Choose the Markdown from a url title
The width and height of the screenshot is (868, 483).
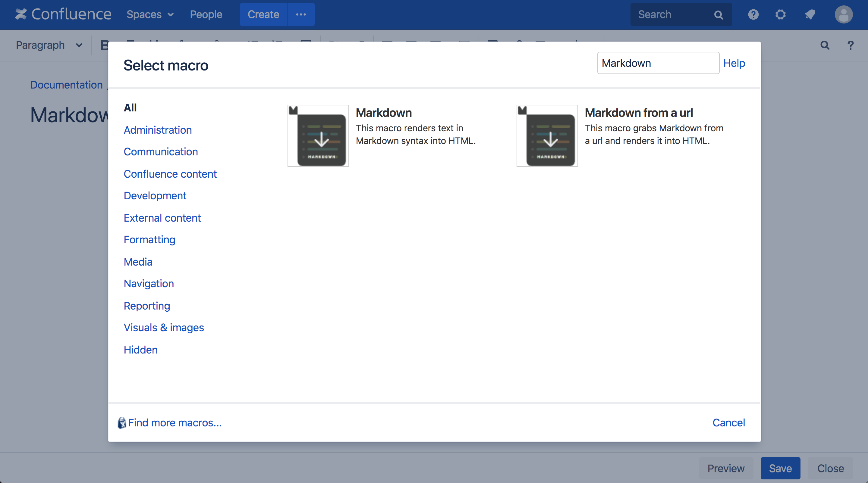click(639, 113)
